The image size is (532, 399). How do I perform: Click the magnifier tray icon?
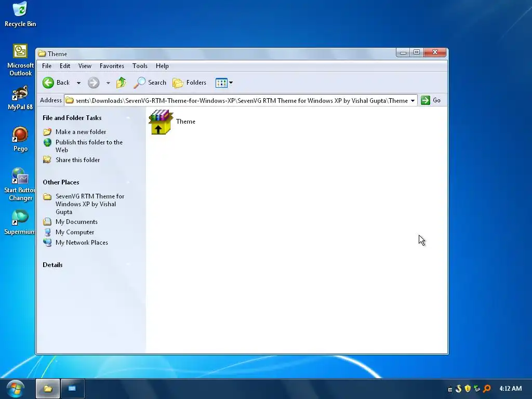[x=487, y=389]
